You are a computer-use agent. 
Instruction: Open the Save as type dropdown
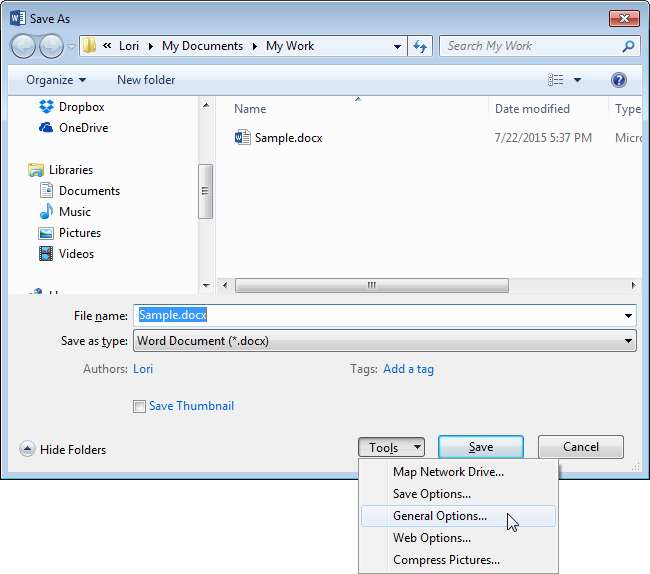pyautogui.click(x=385, y=341)
